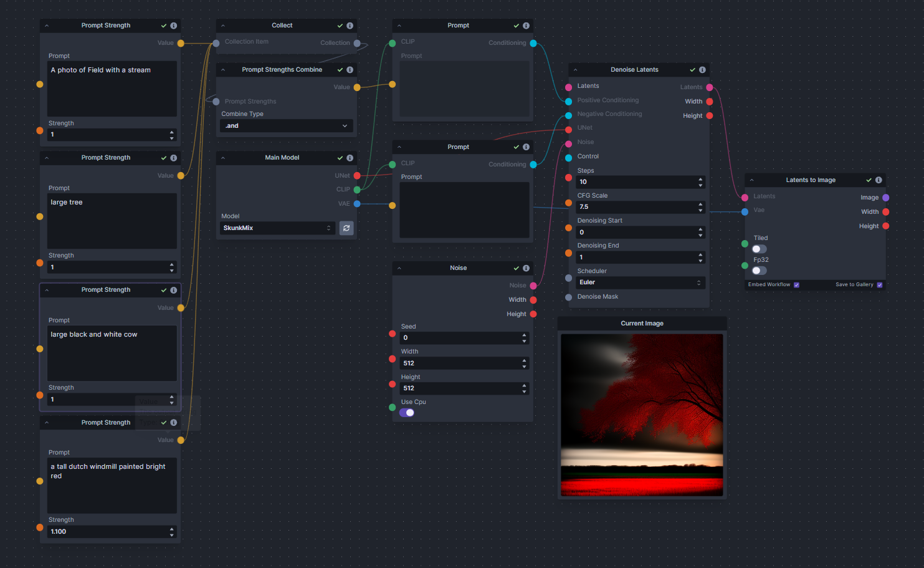Uncheck the Save to Gallery checkbox
Image resolution: width=924 pixels, height=568 pixels.
tap(880, 284)
